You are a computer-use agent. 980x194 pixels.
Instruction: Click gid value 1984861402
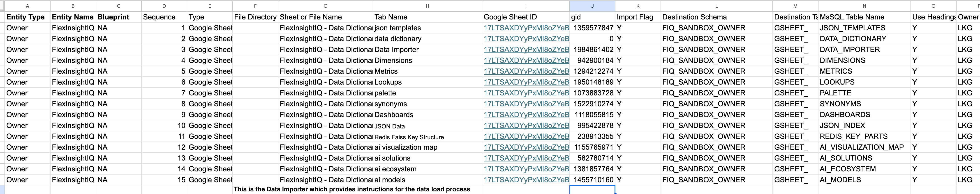[592, 50]
